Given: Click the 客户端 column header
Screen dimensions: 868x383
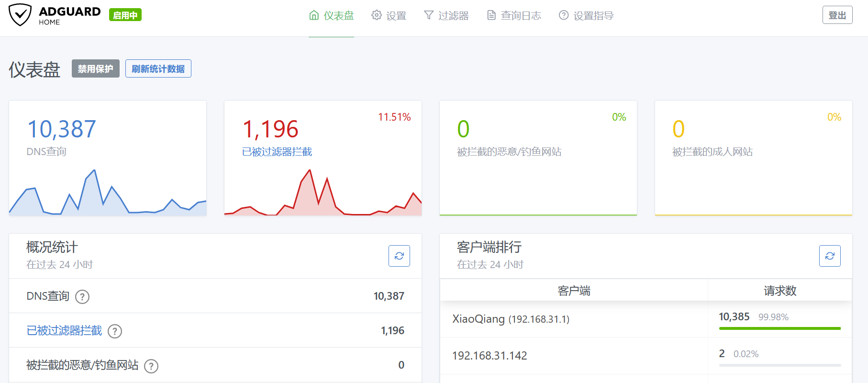Looking at the screenshot, I should [x=574, y=291].
